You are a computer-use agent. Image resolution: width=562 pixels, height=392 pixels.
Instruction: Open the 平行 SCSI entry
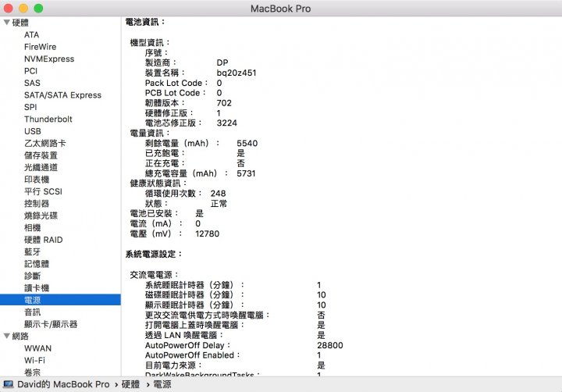tap(43, 191)
